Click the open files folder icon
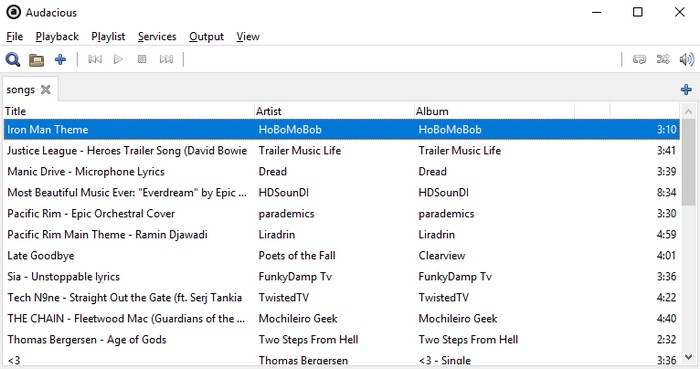Viewport: 700px width, 369px height. 37,59
